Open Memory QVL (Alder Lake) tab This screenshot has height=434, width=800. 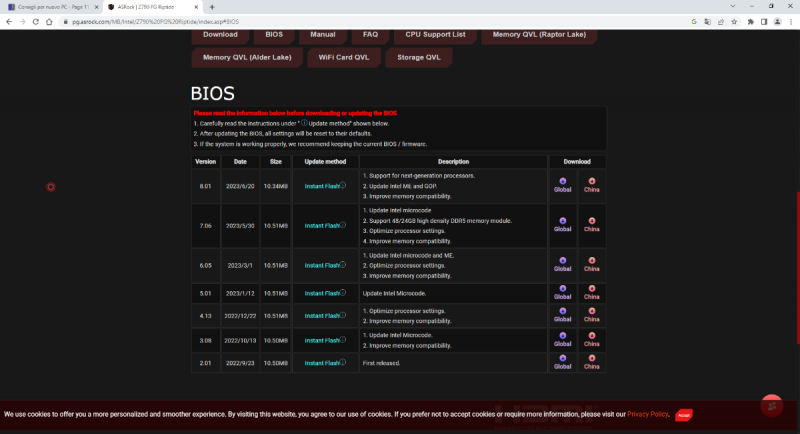pos(247,58)
